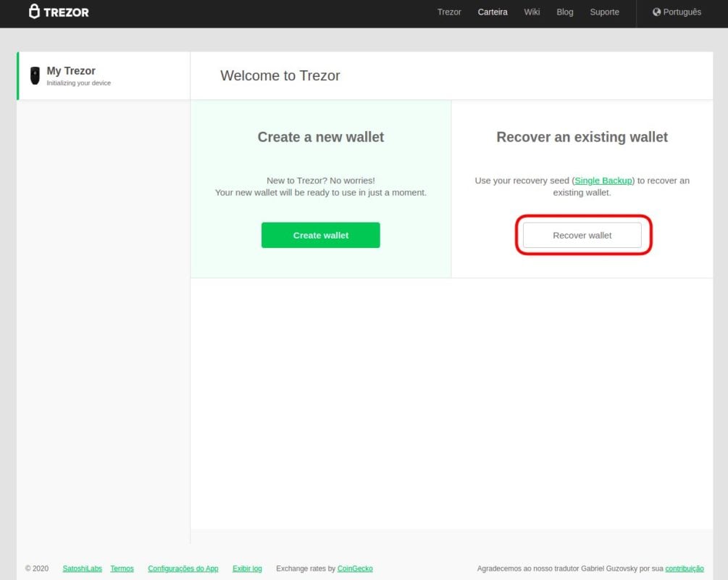This screenshot has height=580, width=728.
Task: Go to the Wiki page
Action: tap(532, 12)
